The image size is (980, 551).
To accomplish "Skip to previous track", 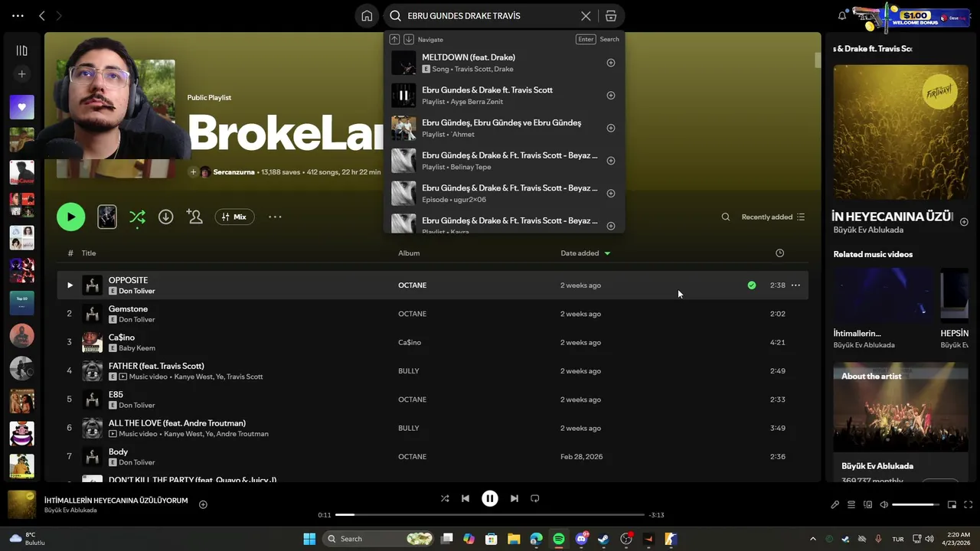I will click(x=465, y=498).
